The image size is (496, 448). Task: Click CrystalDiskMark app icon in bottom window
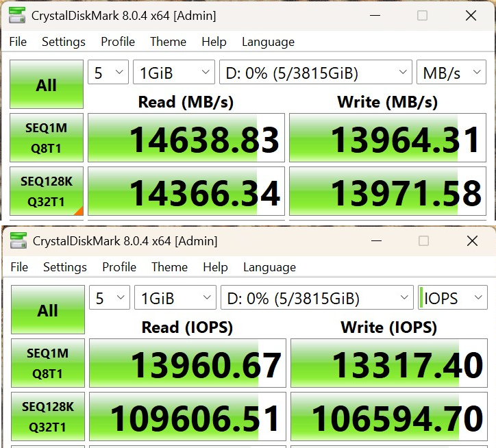tap(18, 240)
